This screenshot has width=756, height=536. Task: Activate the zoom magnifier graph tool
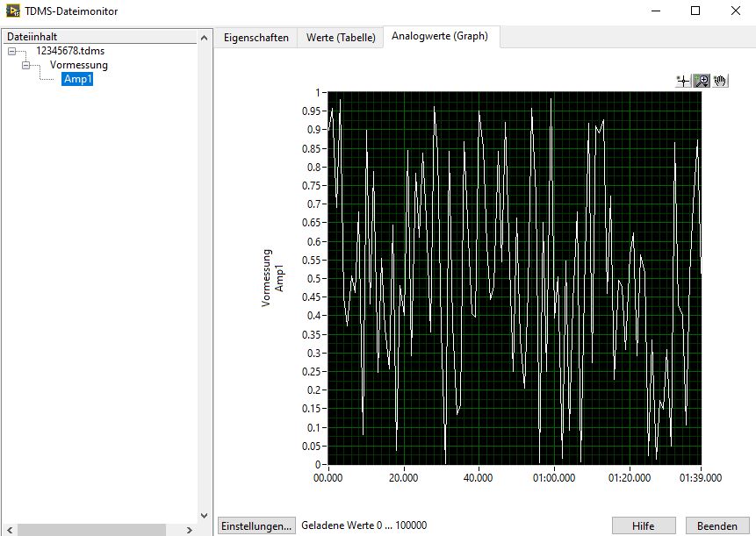(x=702, y=81)
